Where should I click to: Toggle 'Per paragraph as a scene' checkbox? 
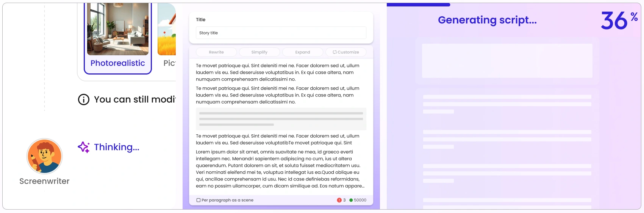point(199,200)
